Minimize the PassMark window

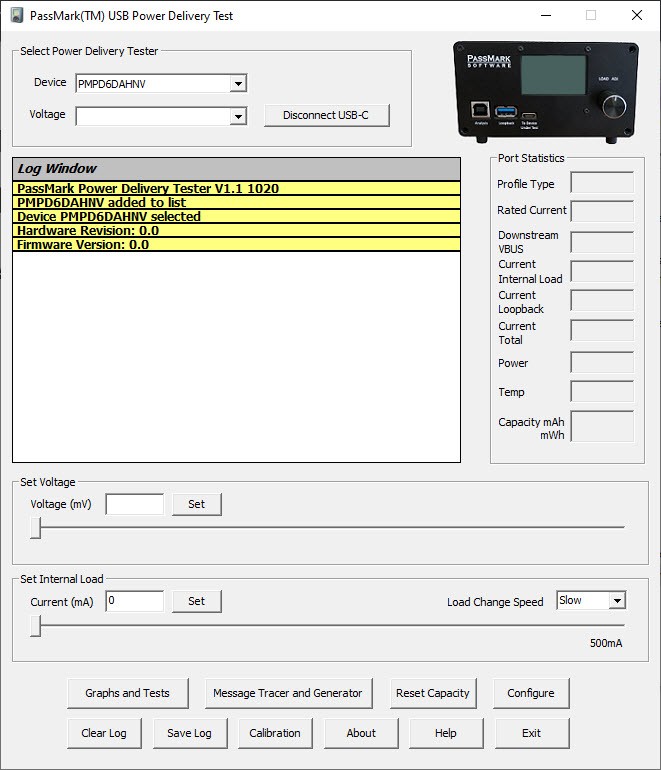pos(546,15)
